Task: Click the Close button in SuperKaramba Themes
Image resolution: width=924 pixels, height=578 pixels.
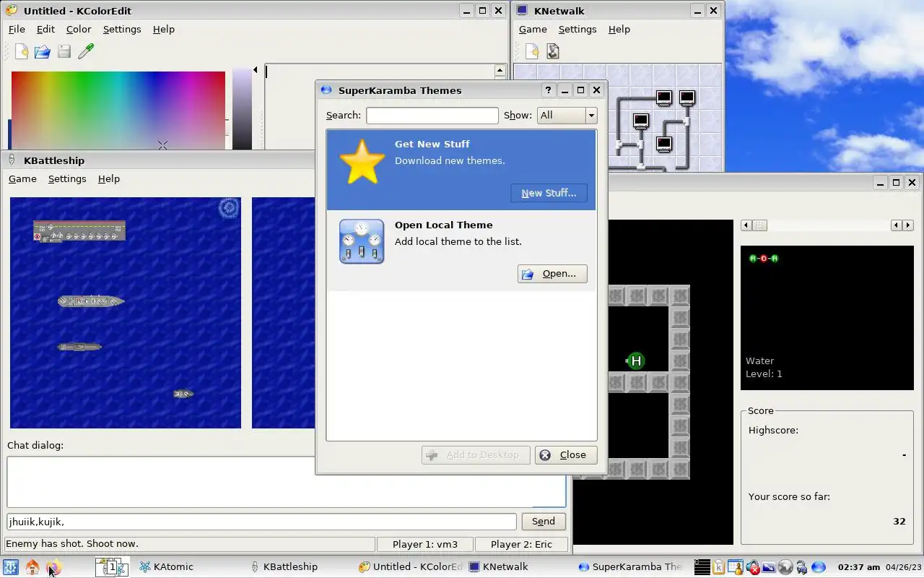Action: pos(566,455)
